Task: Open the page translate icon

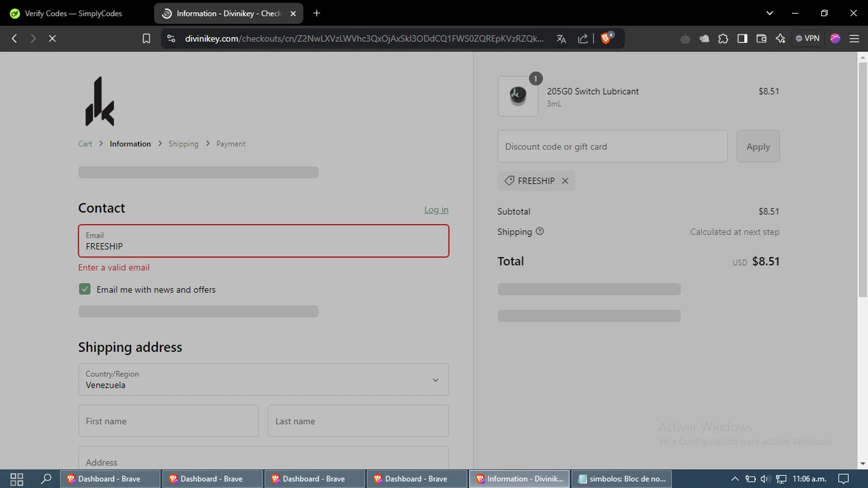Action: coord(561,39)
